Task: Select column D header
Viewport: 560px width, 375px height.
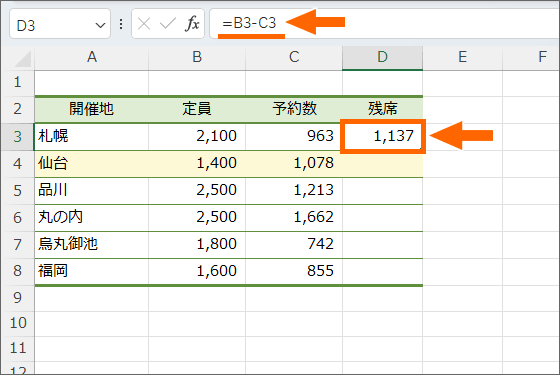Action: coord(382,58)
